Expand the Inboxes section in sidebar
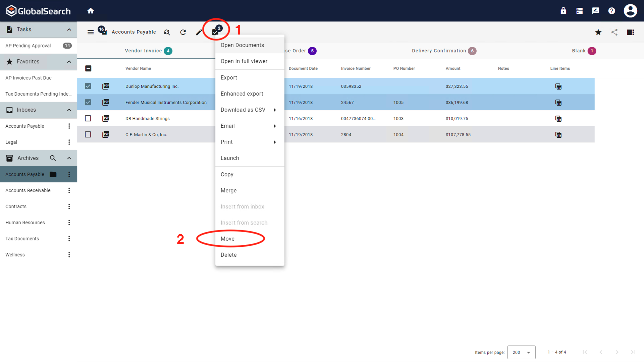 coord(69,110)
